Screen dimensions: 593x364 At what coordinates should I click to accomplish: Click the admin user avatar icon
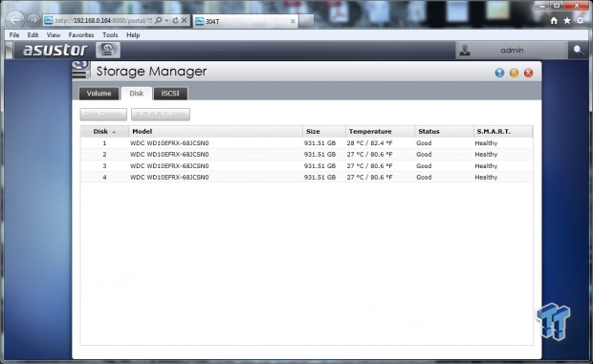click(465, 51)
